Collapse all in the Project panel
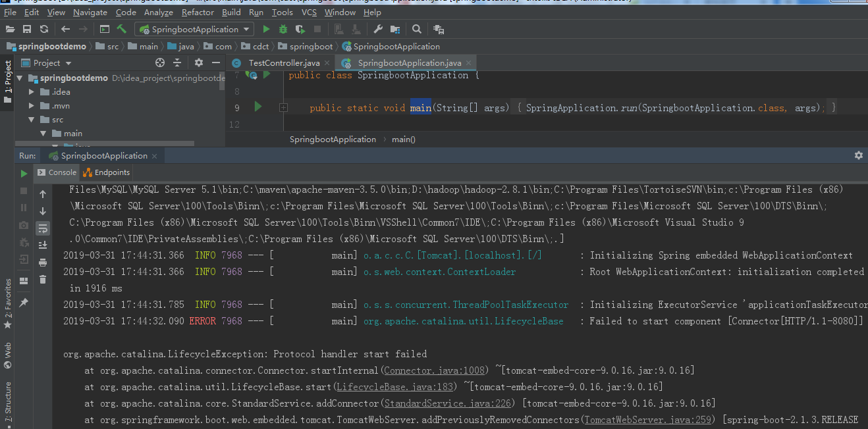The image size is (868, 429). [x=177, y=63]
